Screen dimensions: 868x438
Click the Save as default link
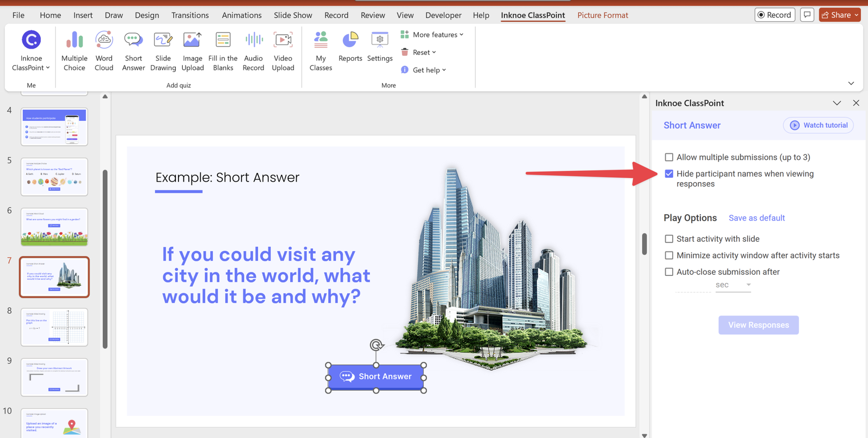click(x=756, y=218)
